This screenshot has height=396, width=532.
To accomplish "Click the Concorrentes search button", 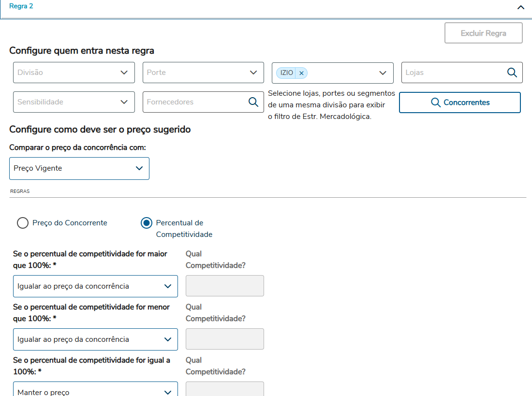I will (459, 103).
